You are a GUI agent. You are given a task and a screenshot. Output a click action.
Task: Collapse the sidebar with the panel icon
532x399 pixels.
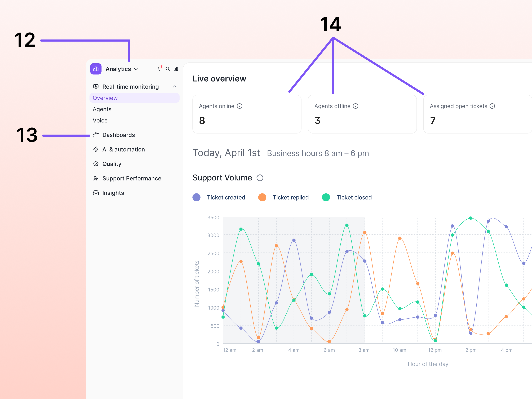point(176,69)
